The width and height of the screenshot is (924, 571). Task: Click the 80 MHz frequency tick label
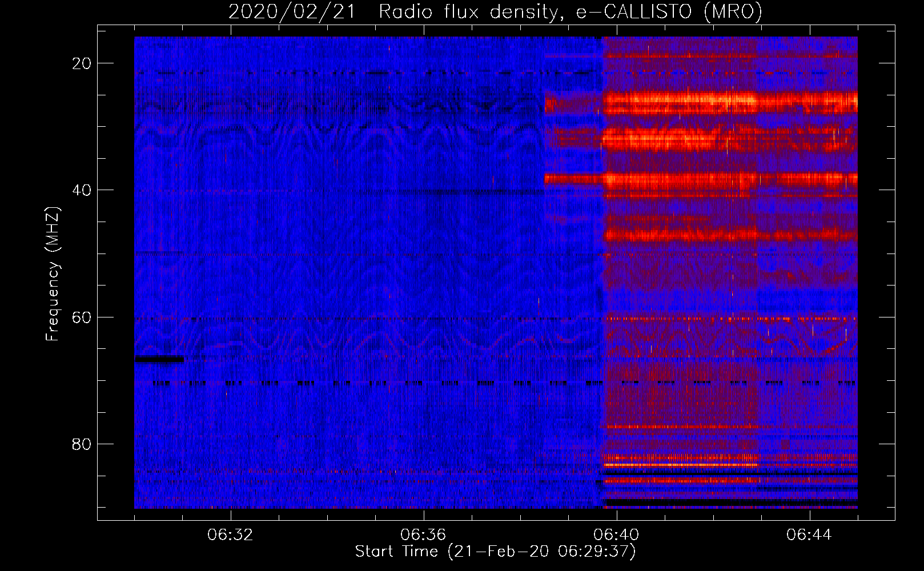pyautogui.click(x=82, y=444)
